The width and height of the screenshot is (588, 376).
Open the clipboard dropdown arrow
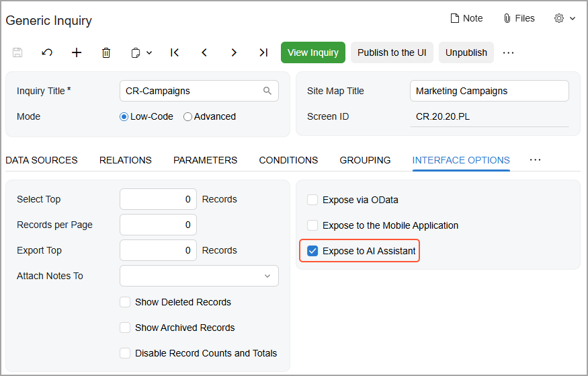tap(149, 53)
